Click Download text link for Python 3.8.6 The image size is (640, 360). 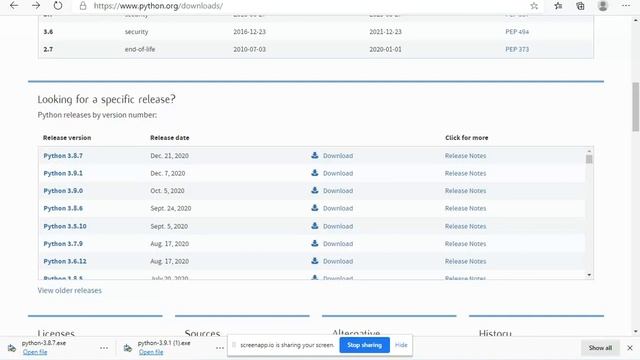[338, 208]
